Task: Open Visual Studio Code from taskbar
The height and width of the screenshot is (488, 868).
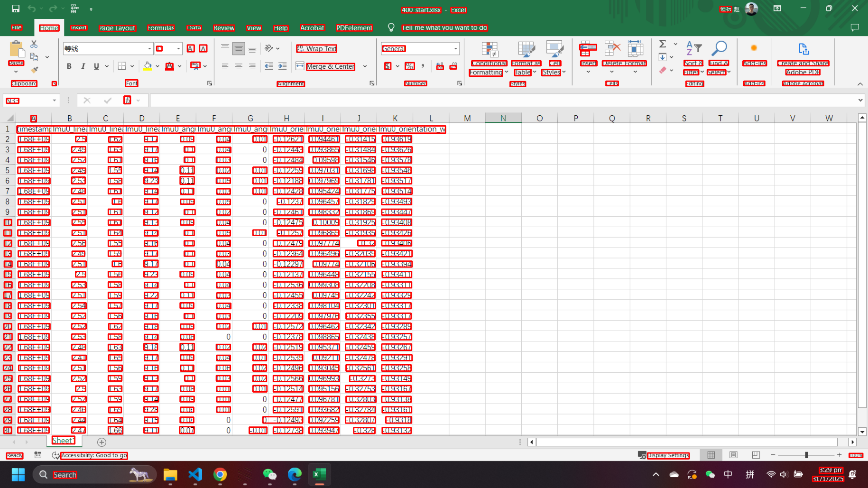Action: [195, 474]
